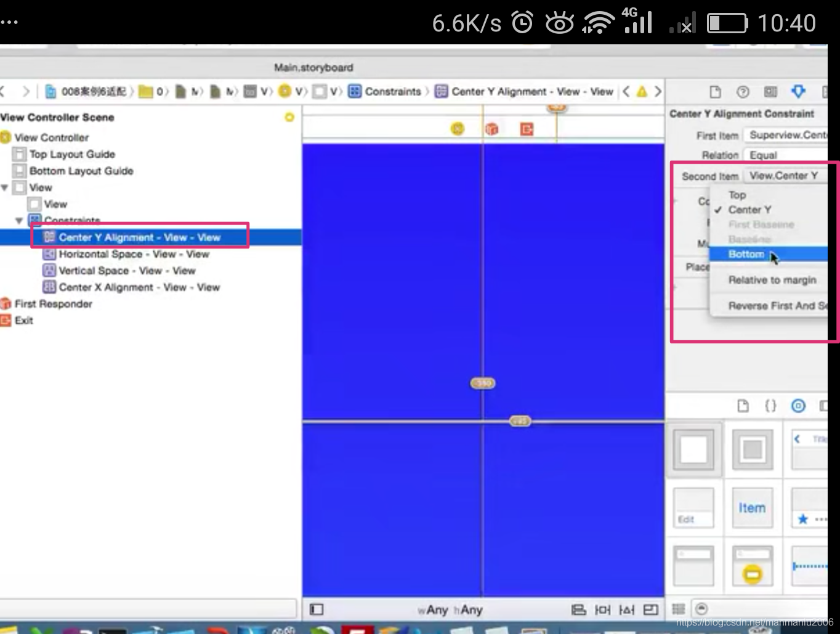The image size is (840, 634).
Task: Click the vertical constraint badge on canvas
Action: point(483,383)
